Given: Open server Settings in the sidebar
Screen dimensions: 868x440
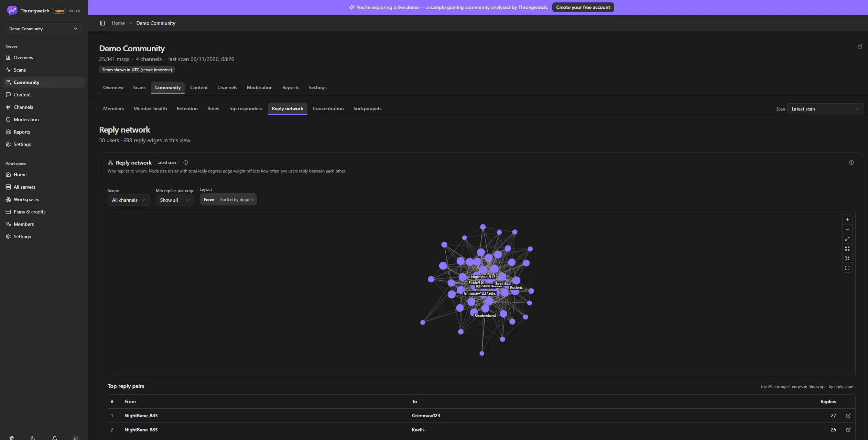Looking at the screenshot, I should [x=44, y=144].
